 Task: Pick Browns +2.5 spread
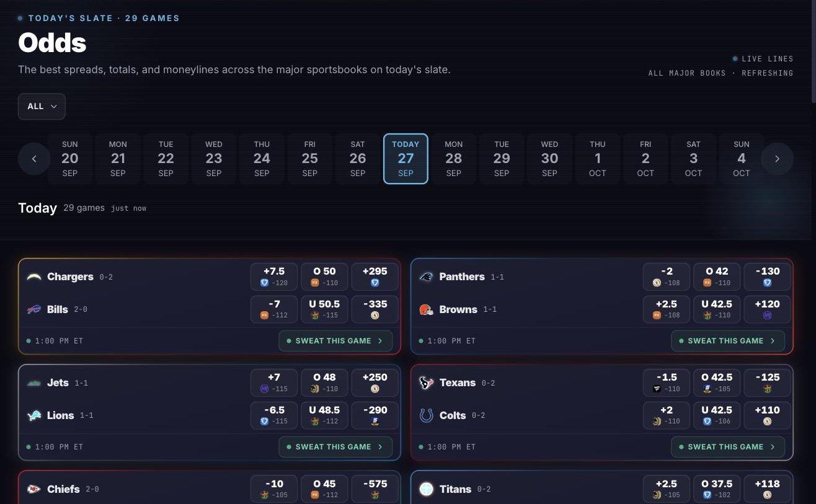click(x=667, y=309)
